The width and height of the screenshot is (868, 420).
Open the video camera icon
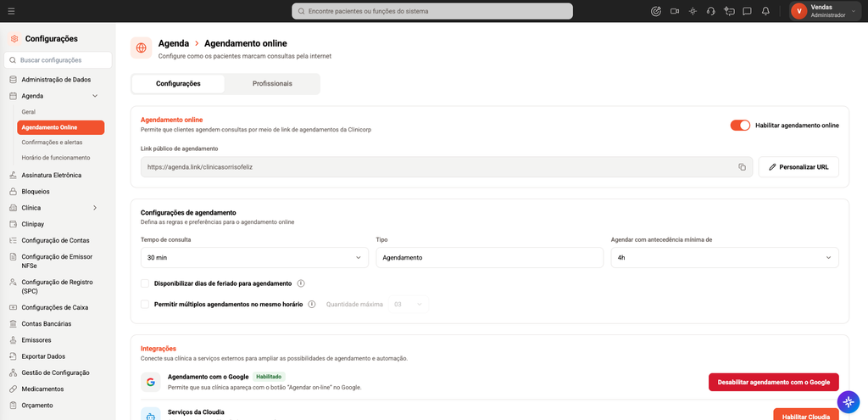tap(674, 11)
